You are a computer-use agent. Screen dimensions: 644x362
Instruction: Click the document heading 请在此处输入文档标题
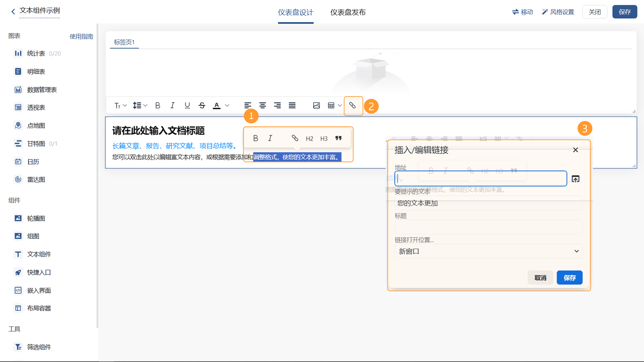[x=158, y=131]
